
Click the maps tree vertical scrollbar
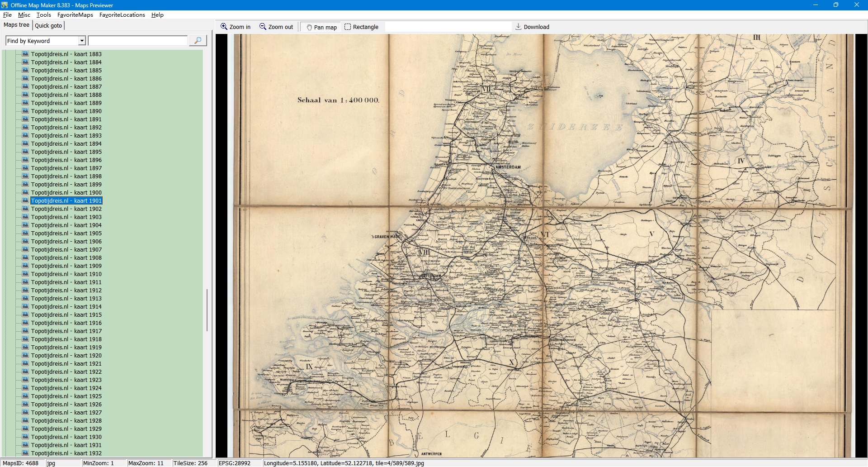[x=207, y=310]
